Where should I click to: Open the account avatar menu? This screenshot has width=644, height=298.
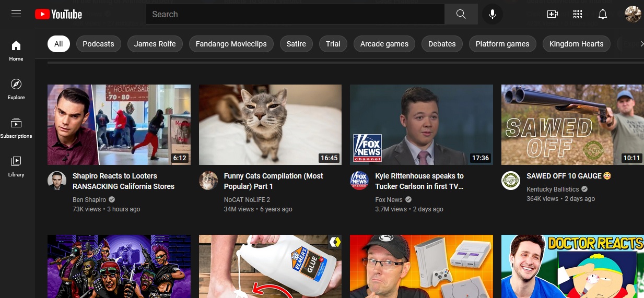pyautogui.click(x=633, y=14)
